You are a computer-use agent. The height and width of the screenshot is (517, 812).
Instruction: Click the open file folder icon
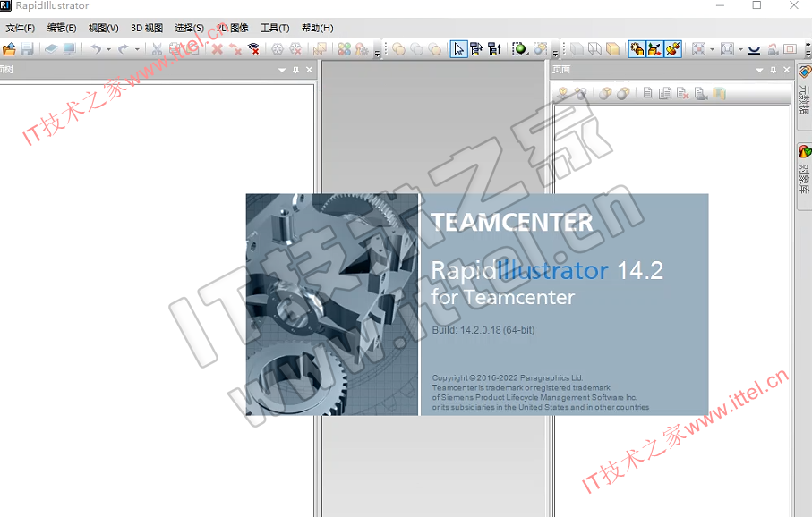[9, 49]
